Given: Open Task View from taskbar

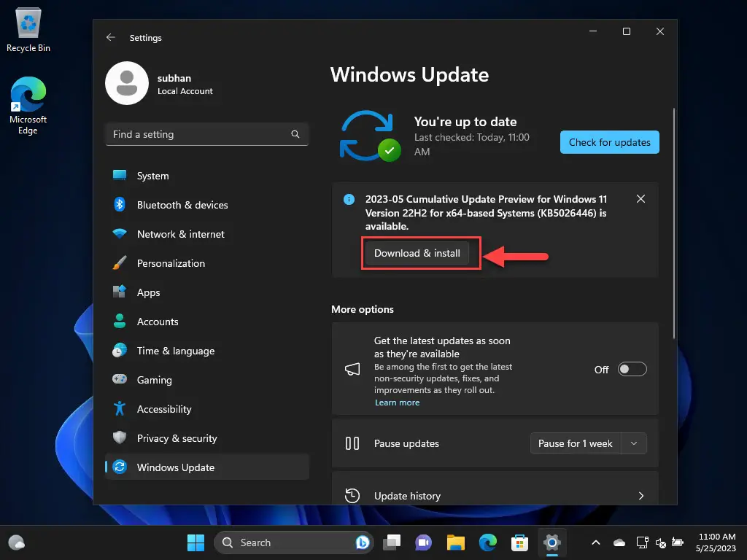Looking at the screenshot, I should [392, 542].
